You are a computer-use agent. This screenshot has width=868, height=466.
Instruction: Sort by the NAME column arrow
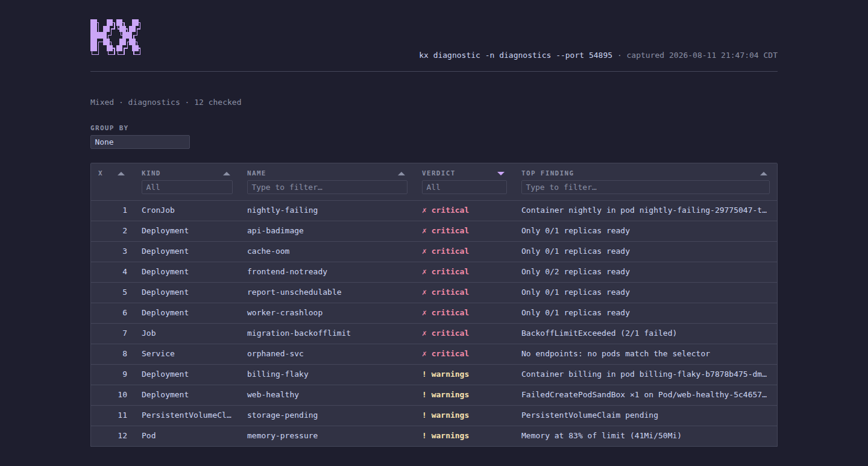[401, 174]
